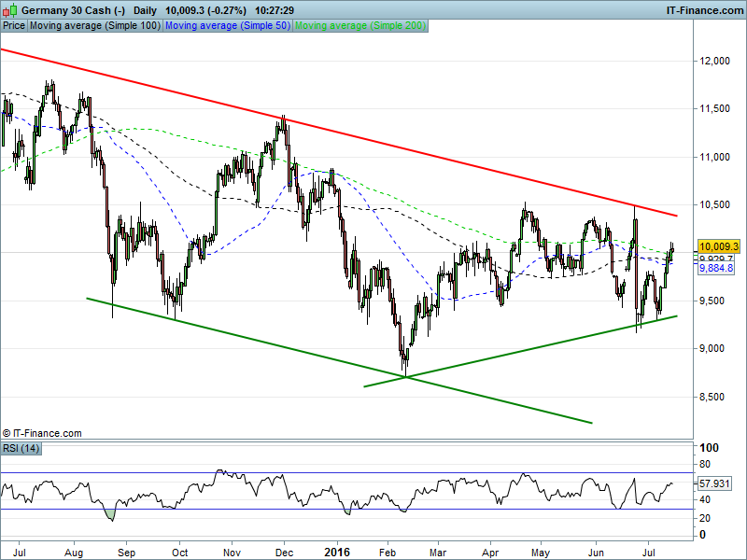Click the Oct time axis label
The image size is (747, 560).
(179, 553)
